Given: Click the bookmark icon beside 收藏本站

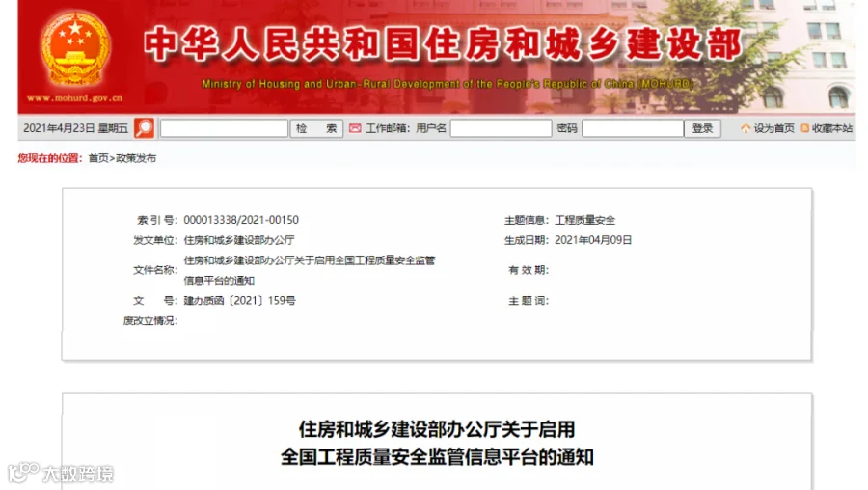Looking at the screenshot, I should (805, 128).
